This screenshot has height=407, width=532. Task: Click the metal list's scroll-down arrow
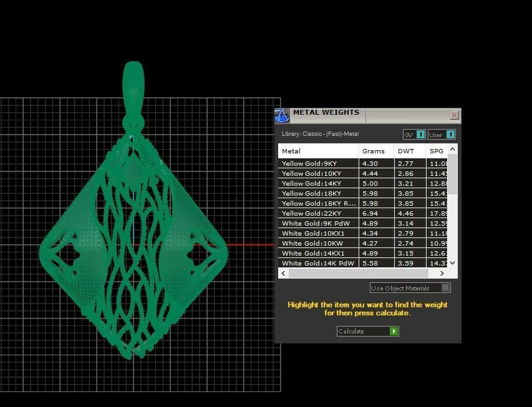click(x=452, y=263)
